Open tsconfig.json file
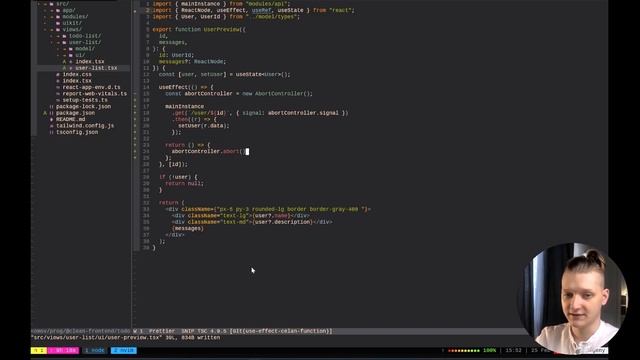 77,132
